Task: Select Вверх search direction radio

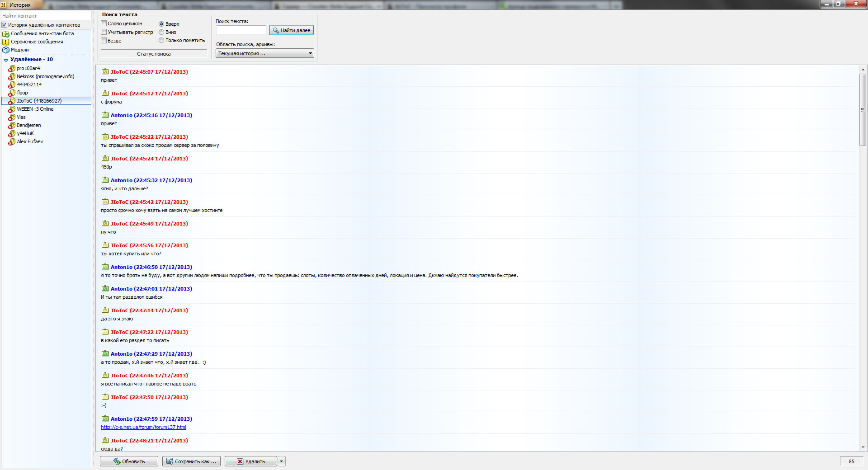Action: click(161, 24)
